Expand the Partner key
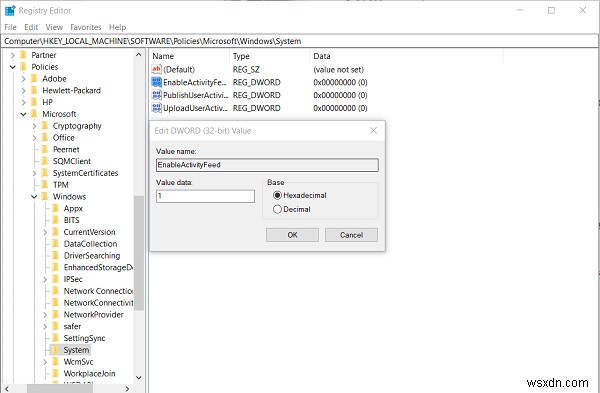Image resolution: width=600 pixels, height=393 pixels. 13,55
